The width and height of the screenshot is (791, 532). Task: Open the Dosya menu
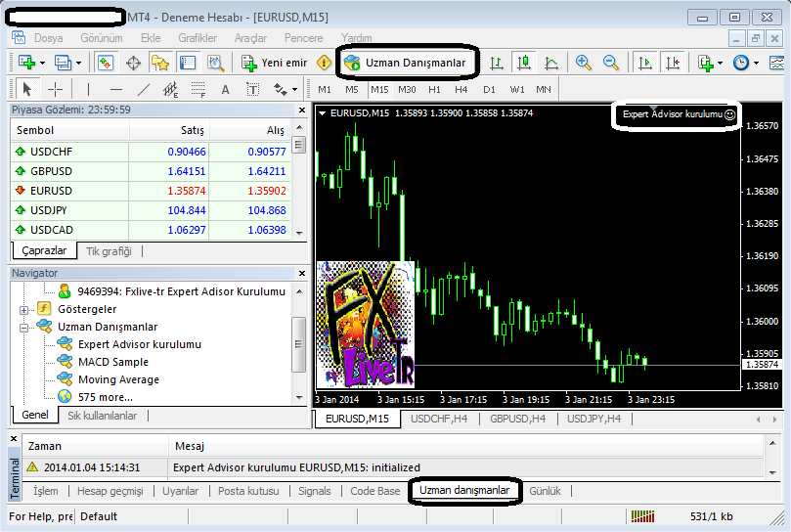click(x=49, y=38)
